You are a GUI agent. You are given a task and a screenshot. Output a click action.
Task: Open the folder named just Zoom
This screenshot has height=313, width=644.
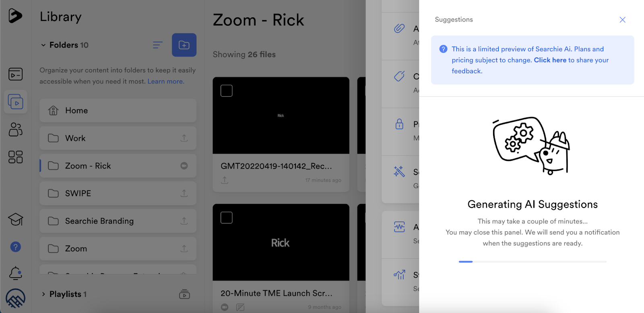(x=118, y=249)
